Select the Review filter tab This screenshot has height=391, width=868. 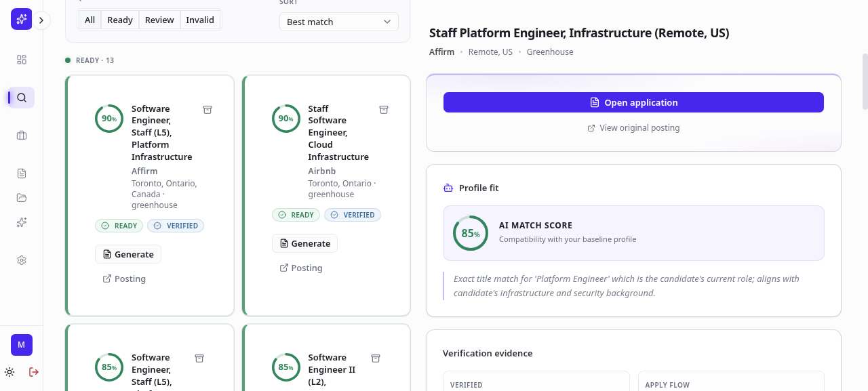(x=159, y=20)
